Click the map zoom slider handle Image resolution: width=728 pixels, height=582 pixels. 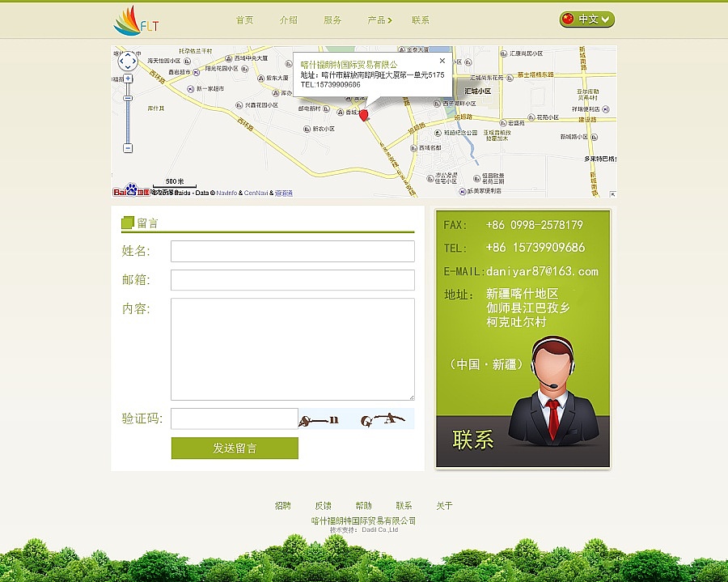pyautogui.click(x=128, y=98)
